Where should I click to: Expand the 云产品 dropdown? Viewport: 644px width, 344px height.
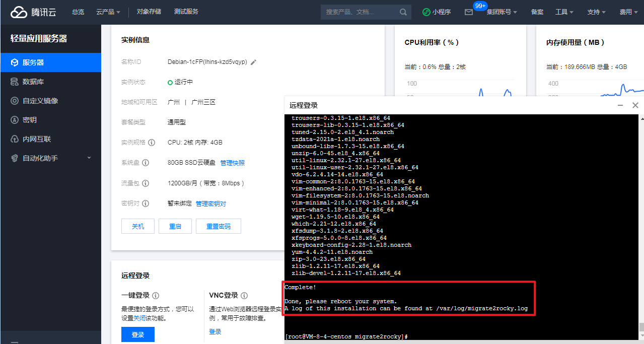click(108, 12)
